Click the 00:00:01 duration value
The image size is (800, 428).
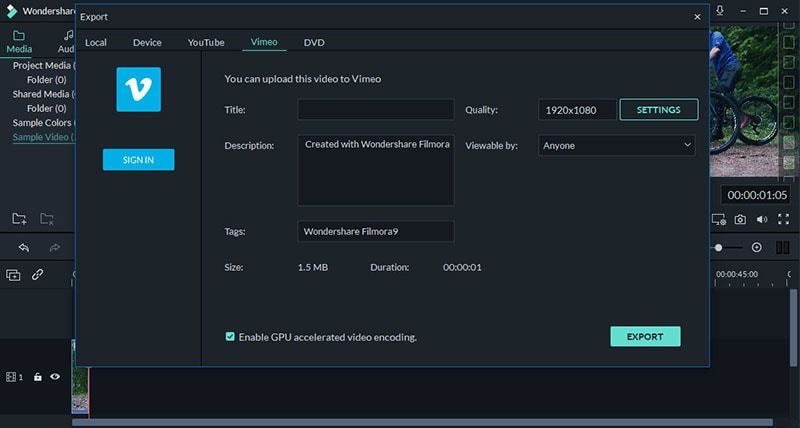462,267
